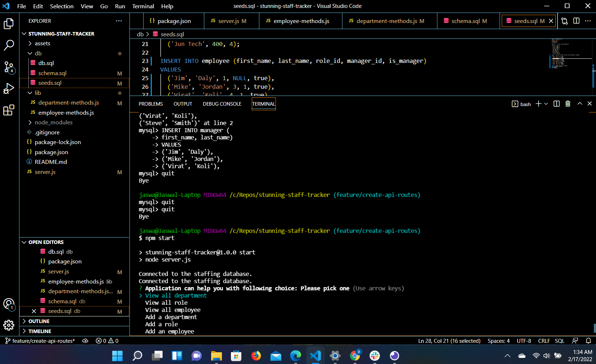Open the Run menu

coord(120,6)
